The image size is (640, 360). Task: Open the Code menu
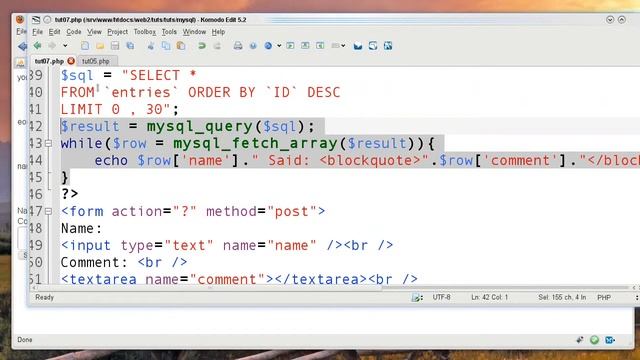[73, 32]
